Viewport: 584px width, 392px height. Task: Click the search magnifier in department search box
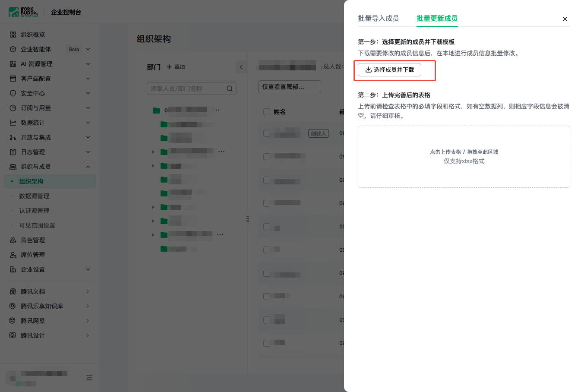pos(230,89)
